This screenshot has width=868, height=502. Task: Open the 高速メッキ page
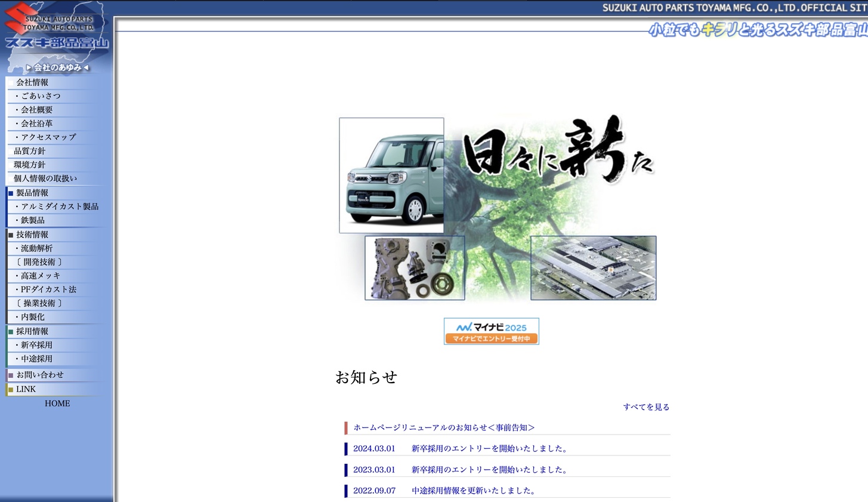tap(41, 276)
